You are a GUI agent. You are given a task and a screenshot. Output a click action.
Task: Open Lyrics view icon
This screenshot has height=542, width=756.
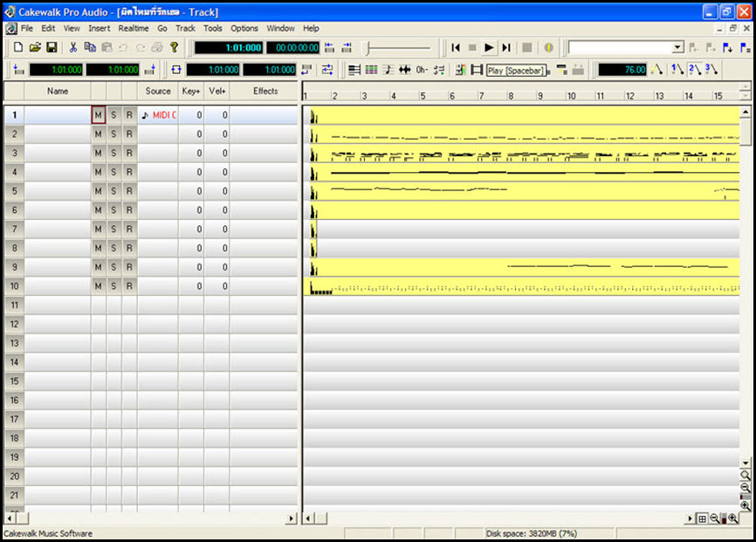(x=422, y=70)
